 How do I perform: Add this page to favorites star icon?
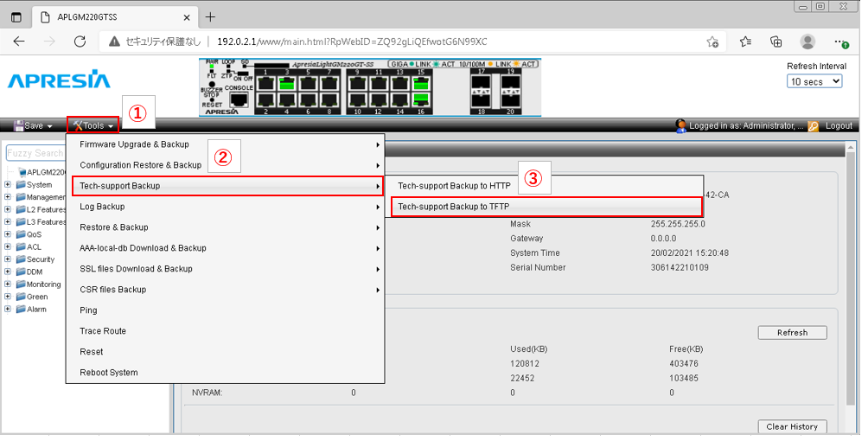click(712, 42)
